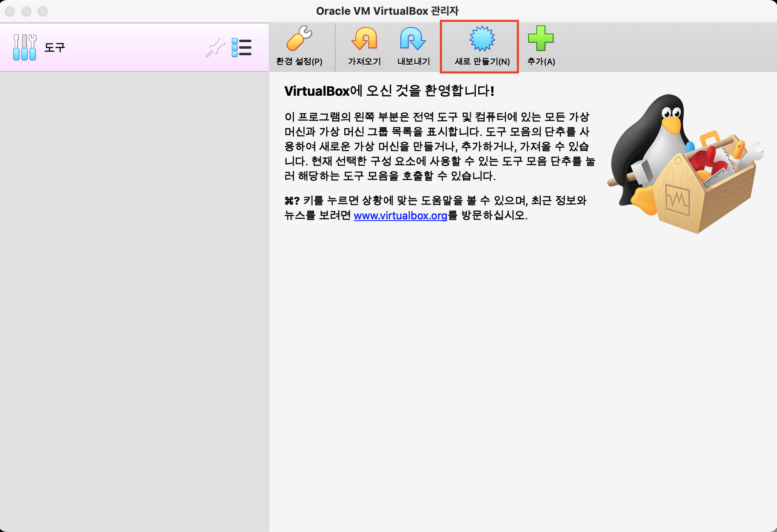The width and height of the screenshot is (777, 532).
Task: Open the 환경 설정(P) preferences tool
Action: pos(299,46)
